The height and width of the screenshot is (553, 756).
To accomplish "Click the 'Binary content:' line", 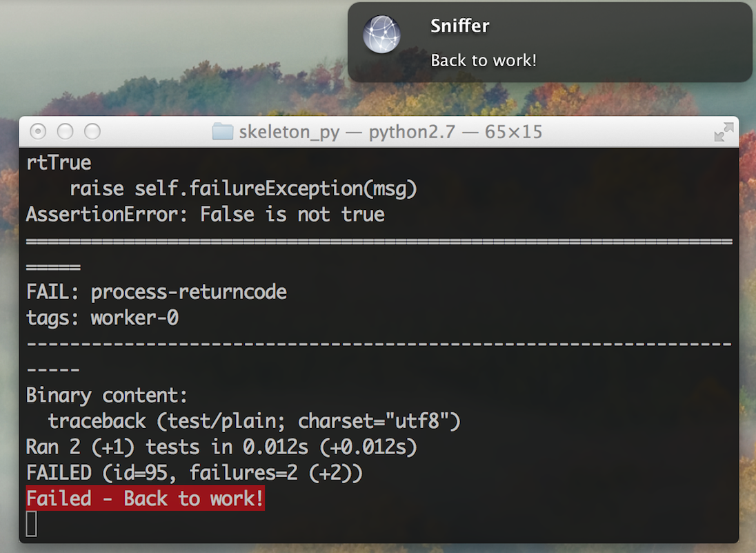I will [106, 396].
